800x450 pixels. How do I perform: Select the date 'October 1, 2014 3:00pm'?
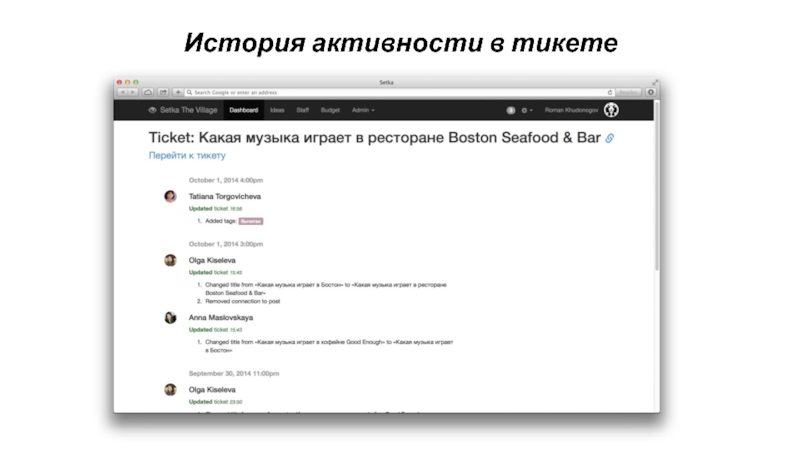[226, 244]
